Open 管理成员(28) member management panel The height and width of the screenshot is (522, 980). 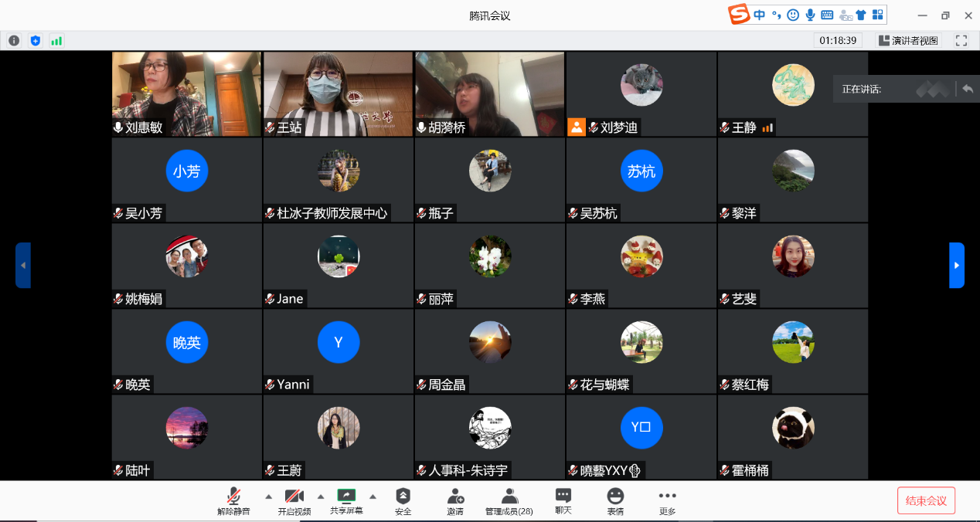[509, 501]
